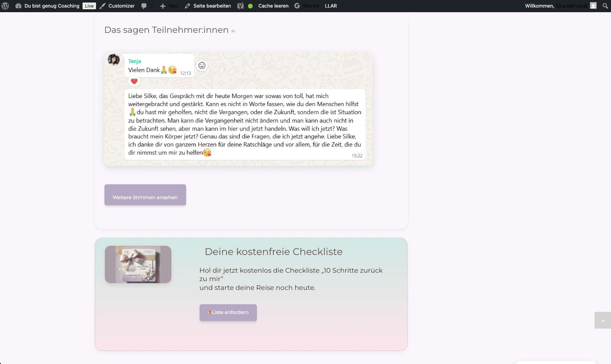
Task: Open the WordPress logo menu
Action: pyautogui.click(x=5, y=6)
